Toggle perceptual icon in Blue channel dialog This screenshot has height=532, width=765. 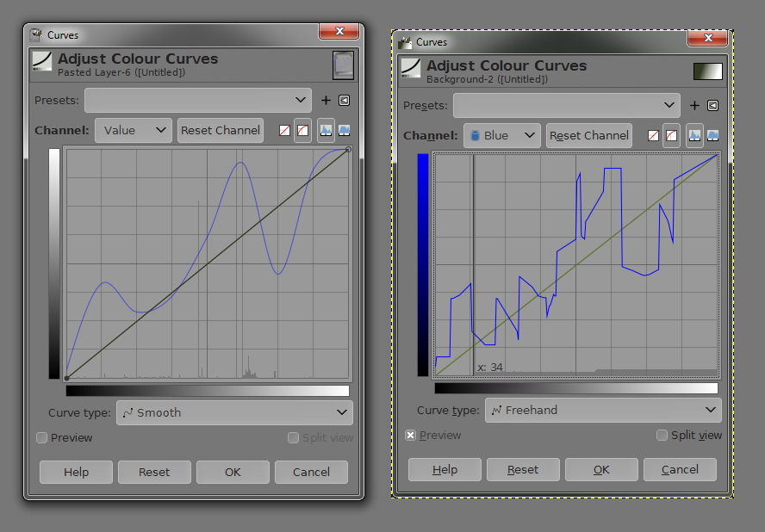coord(671,135)
